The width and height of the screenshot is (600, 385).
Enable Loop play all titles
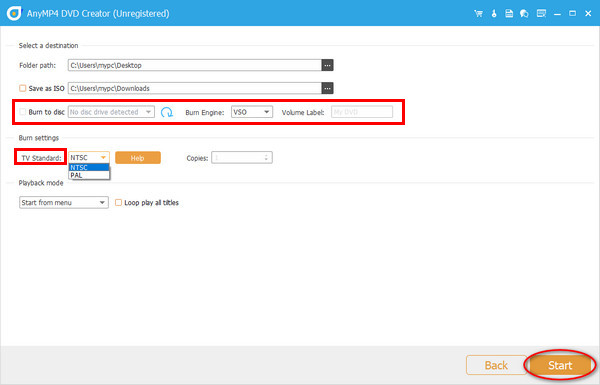[x=119, y=202]
